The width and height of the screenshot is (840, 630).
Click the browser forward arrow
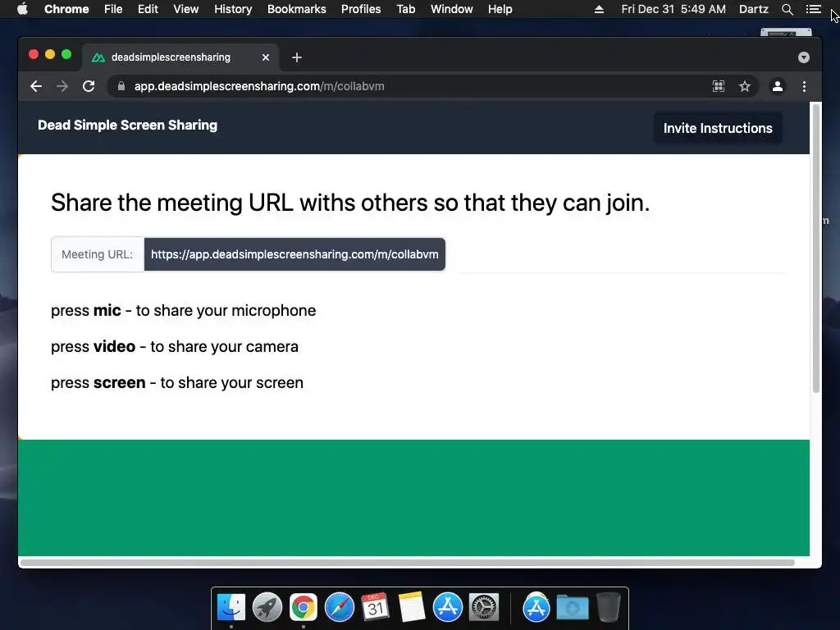coord(62,86)
